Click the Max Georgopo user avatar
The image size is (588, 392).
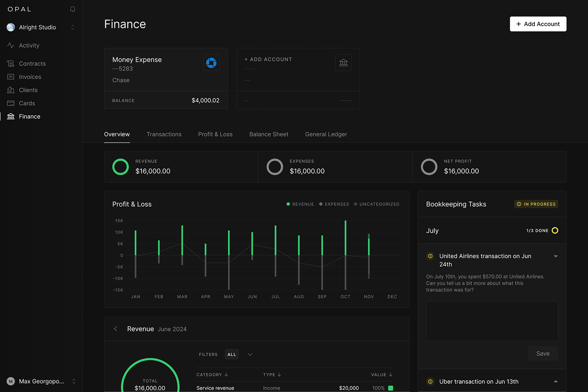click(x=11, y=382)
